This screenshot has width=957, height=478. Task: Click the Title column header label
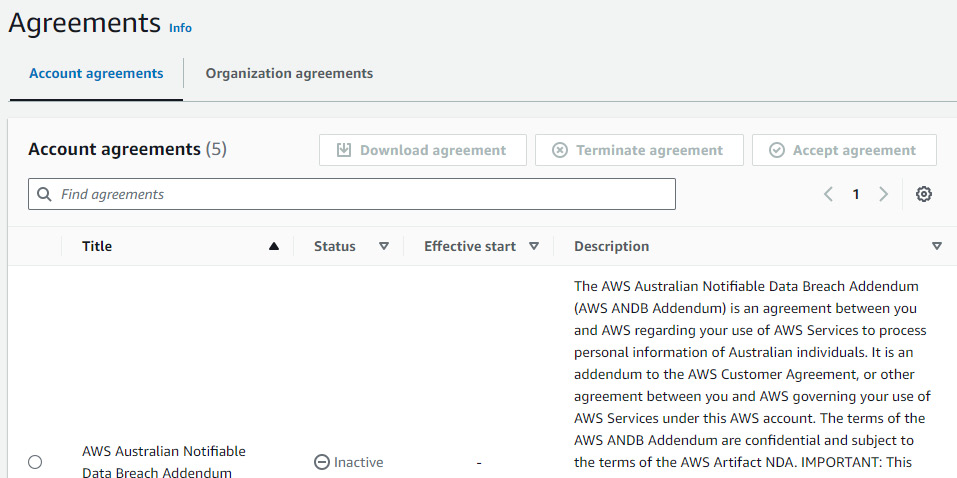tap(97, 246)
